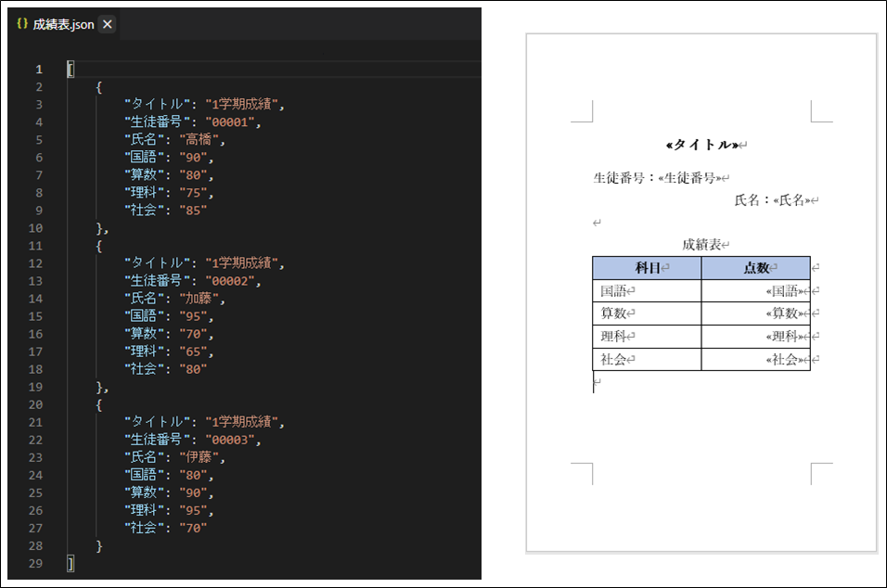887x588 pixels.
Task: Click the "00002" student number value
Action: point(230,281)
